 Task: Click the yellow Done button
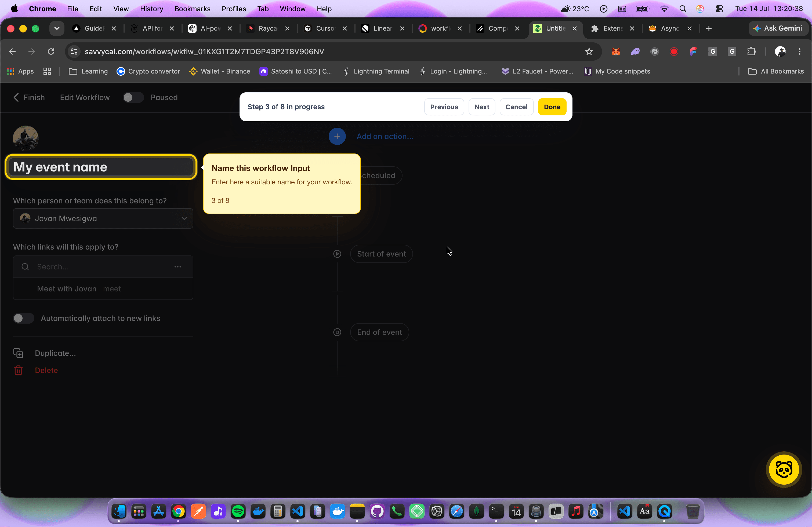pyautogui.click(x=552, y=107)
